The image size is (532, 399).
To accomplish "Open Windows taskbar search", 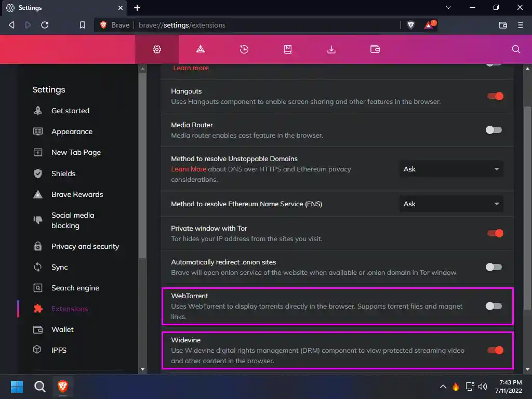I will pyautogui.click(x=39, y=387).
